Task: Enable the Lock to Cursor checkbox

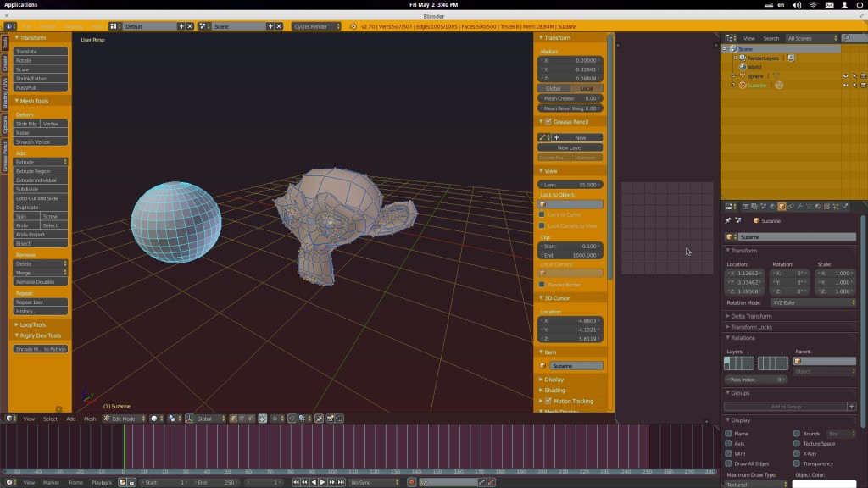Action: (x=542, y=214)
